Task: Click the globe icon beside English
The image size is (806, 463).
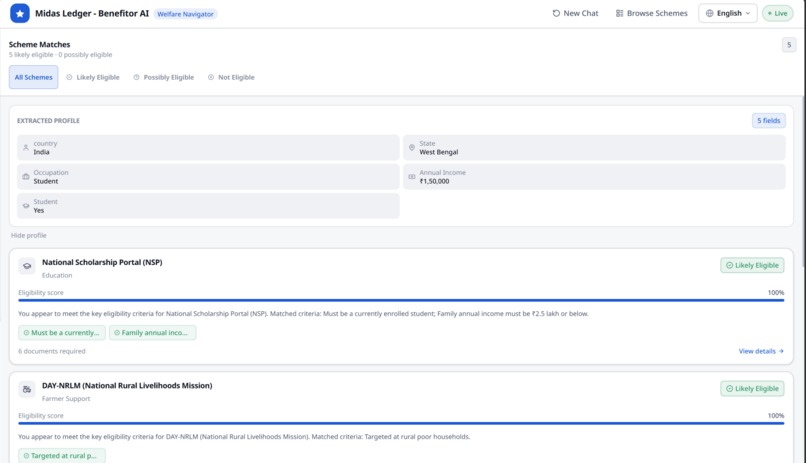Action: point(709,13)
